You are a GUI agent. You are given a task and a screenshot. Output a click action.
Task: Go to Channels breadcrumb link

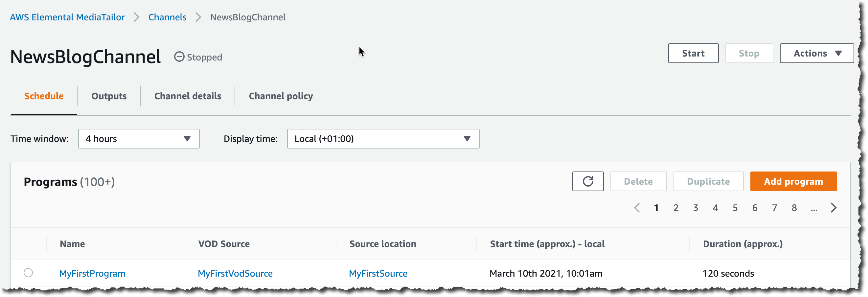click(x=167, y=17)
